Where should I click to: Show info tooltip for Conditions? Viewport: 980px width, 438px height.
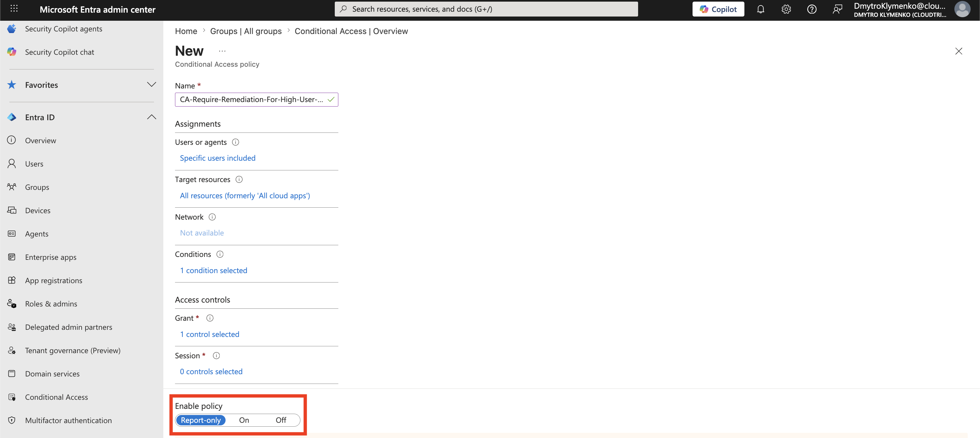(x=220, y=254)
